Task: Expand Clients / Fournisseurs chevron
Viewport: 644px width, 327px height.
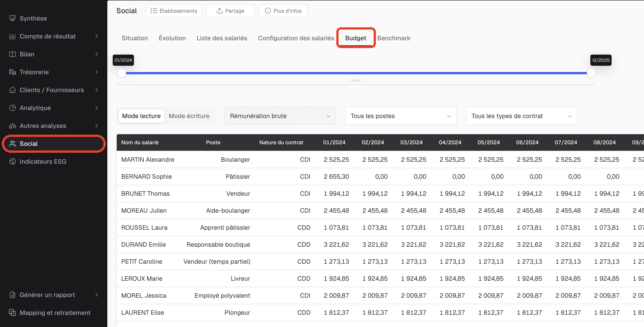Action: click(97, 90)
